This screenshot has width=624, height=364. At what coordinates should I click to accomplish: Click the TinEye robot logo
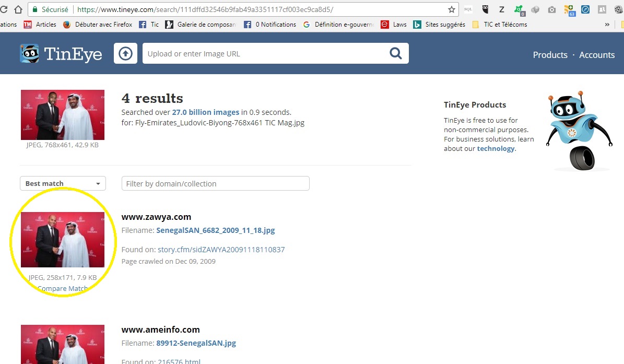(x=29, y=54)
